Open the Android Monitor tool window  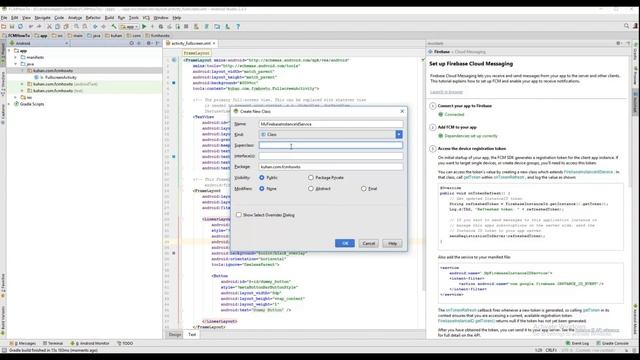[90, 343]
